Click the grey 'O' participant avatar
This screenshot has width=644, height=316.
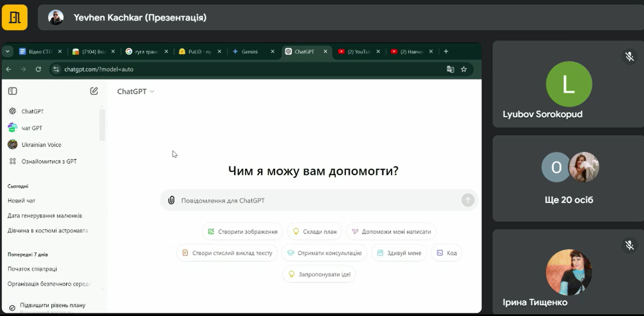tap(556, 167)
